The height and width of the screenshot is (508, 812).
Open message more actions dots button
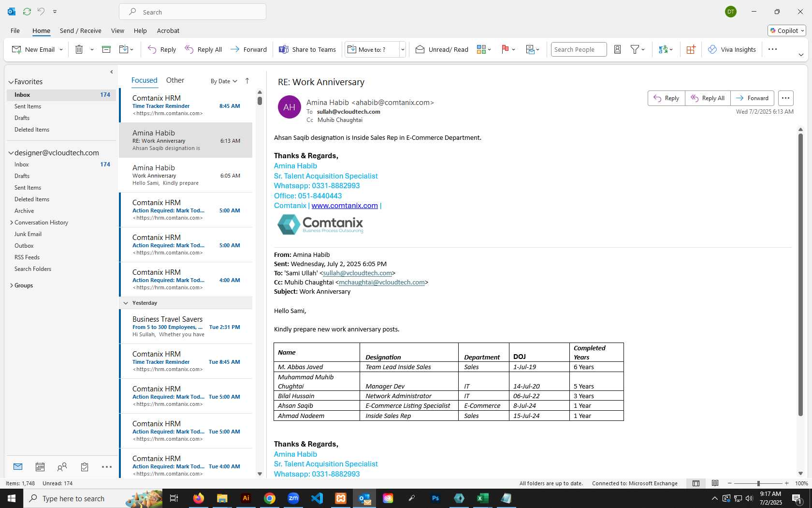pos(786,98)
